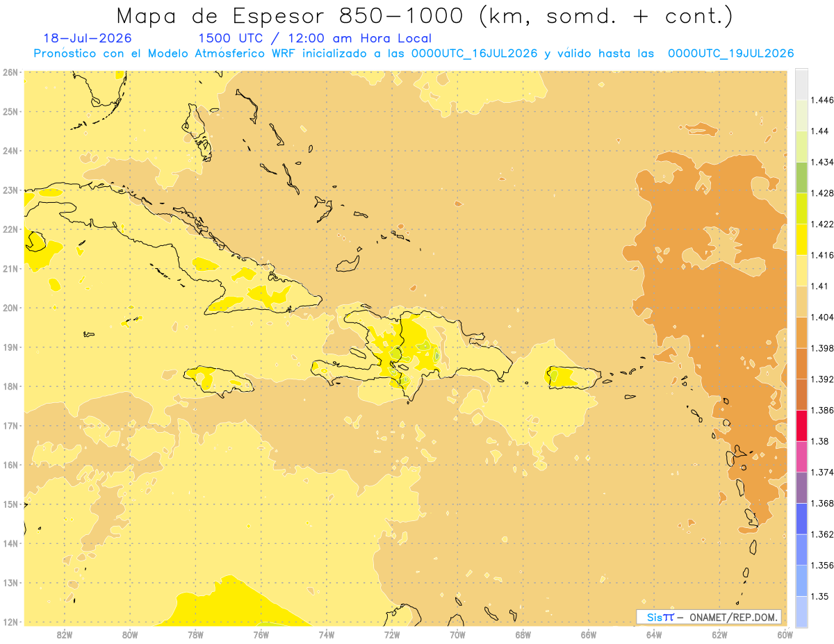The width and height of the screenshot is (834, 644).
Task: Click the valid-until time '0000UTC_19JUL2026'
Action: coord(730,53)
